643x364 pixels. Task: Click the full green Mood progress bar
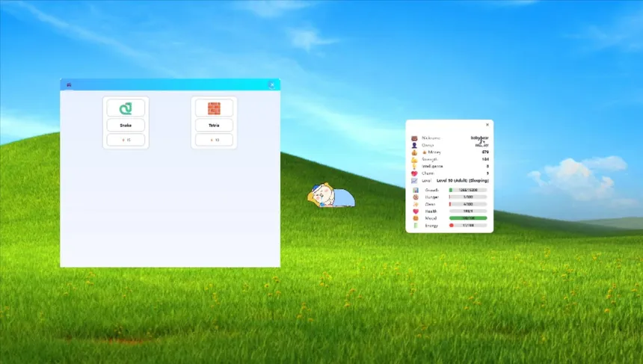point(468,218)
